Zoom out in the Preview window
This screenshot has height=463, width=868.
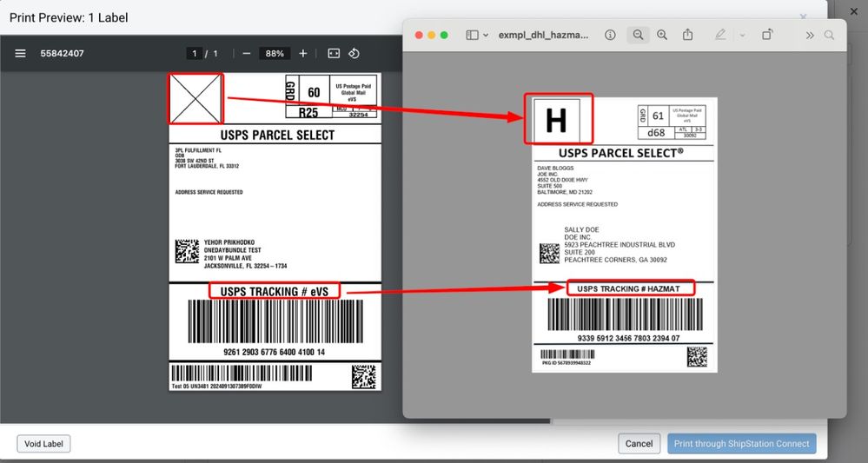638,36
